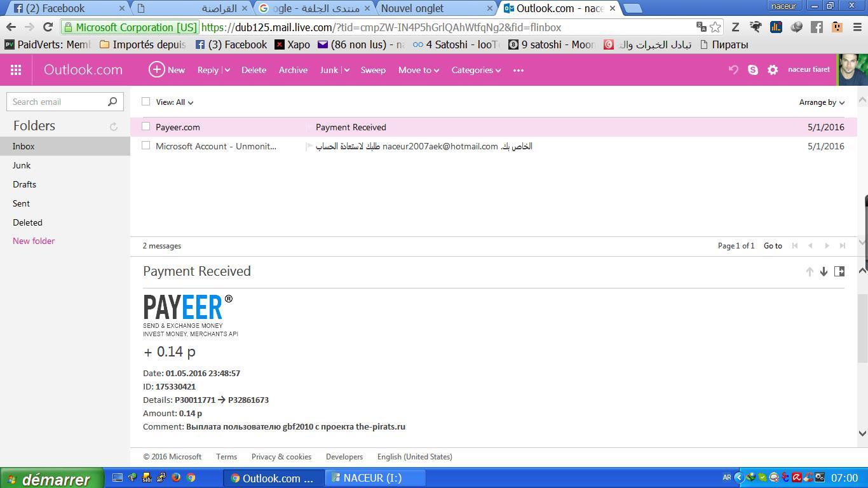
Task: Flag the Payeer.com message
Action: tap(309, 127)
